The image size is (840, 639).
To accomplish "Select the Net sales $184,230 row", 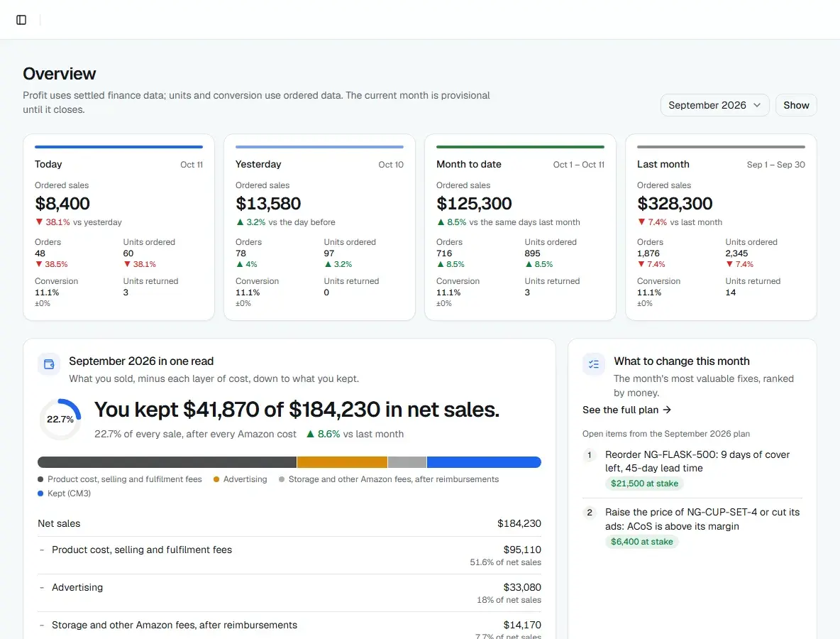I will [289, 523].
